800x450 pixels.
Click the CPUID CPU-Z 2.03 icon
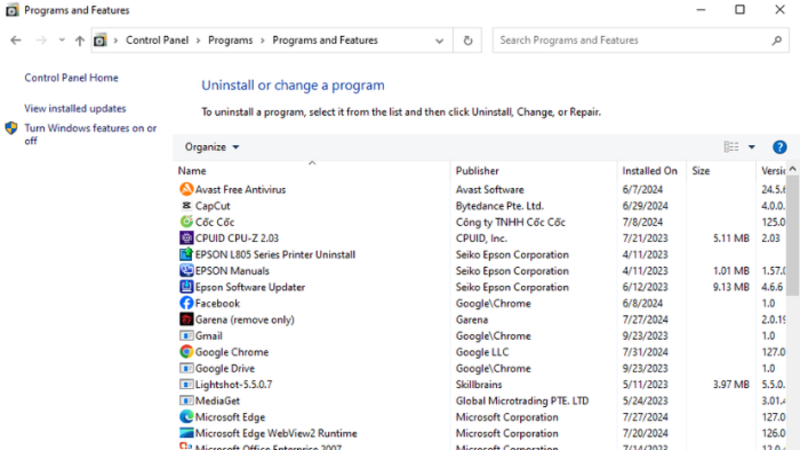point(186,238)
